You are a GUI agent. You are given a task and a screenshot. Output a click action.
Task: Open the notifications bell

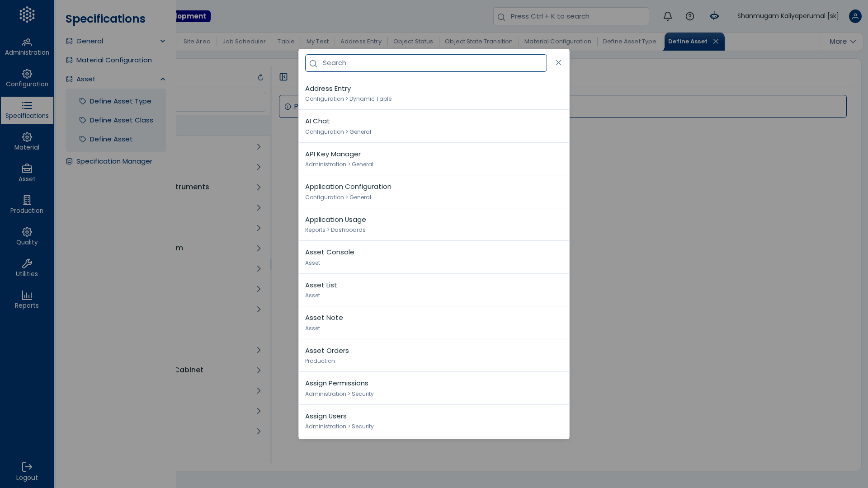point(668,16)
